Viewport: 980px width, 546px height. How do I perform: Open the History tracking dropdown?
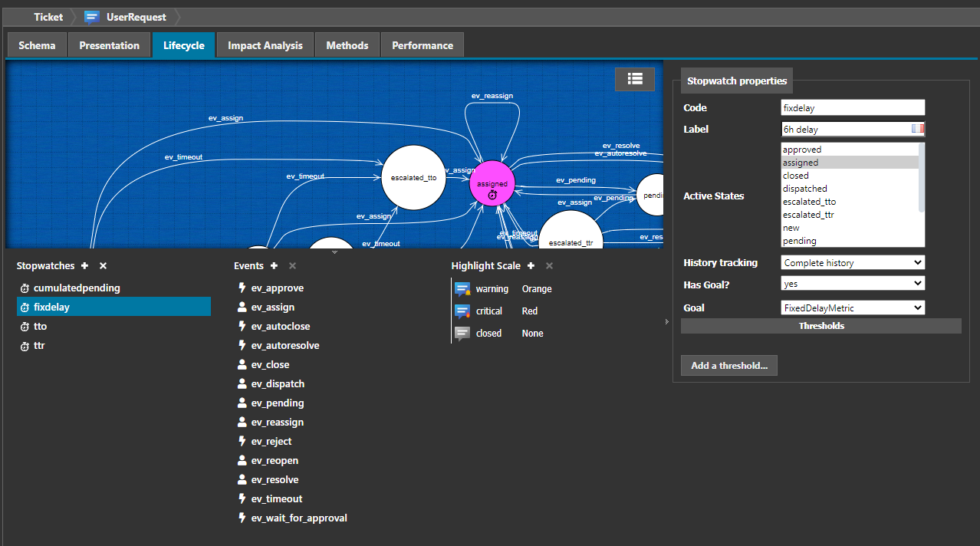(x=853, y=263)
